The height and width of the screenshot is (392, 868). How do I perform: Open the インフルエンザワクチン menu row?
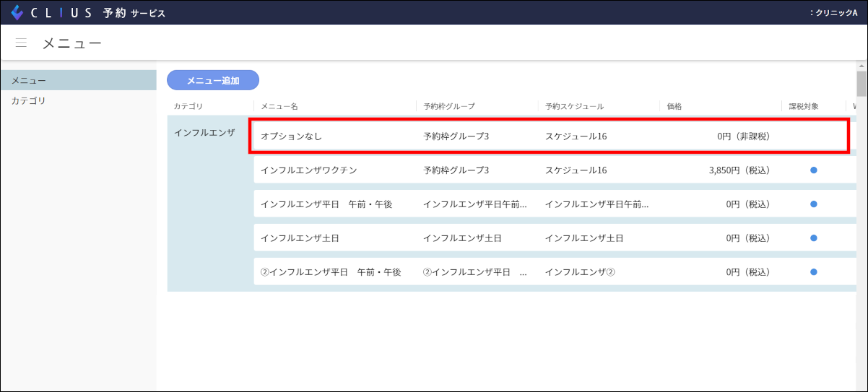[x=555, y=170]
